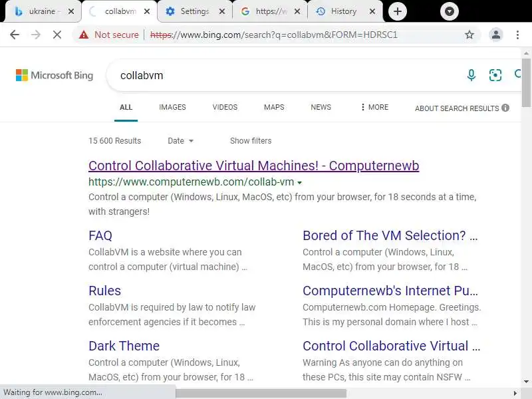
Task: Open the Dark Theme sitelink
Action: (x=124, y=346)
